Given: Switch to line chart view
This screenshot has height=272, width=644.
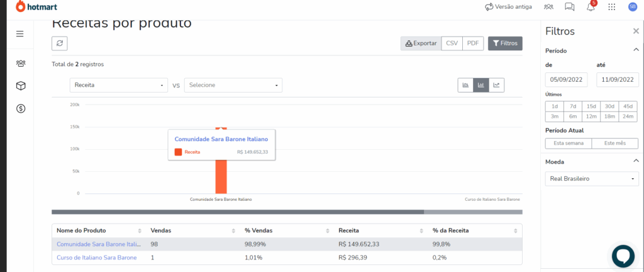Looking at the screenshot, I should [497, 85].
